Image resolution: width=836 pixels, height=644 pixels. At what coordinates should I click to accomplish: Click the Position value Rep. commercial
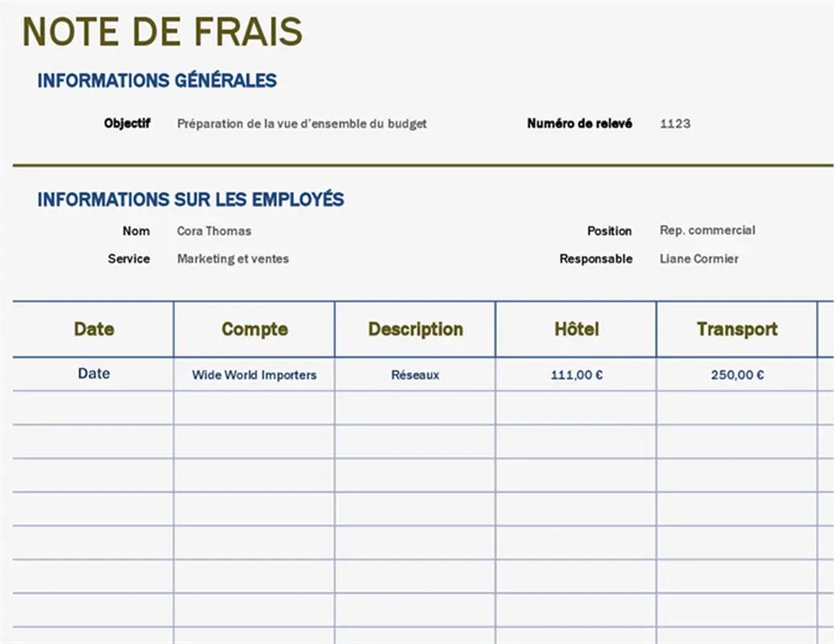pyautogui.click(x=707, y=230)
